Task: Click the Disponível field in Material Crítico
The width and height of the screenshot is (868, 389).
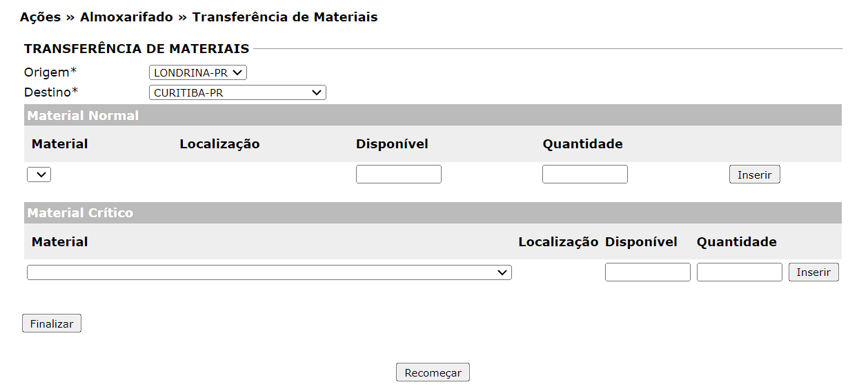Action: pyautogui.click(x=647, y=272)
